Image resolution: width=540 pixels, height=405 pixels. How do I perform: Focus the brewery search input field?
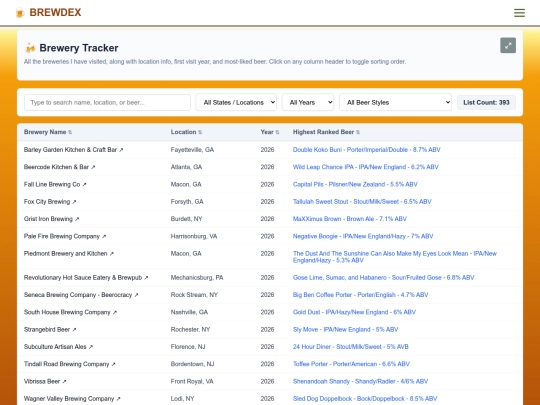tap(107, 102)
